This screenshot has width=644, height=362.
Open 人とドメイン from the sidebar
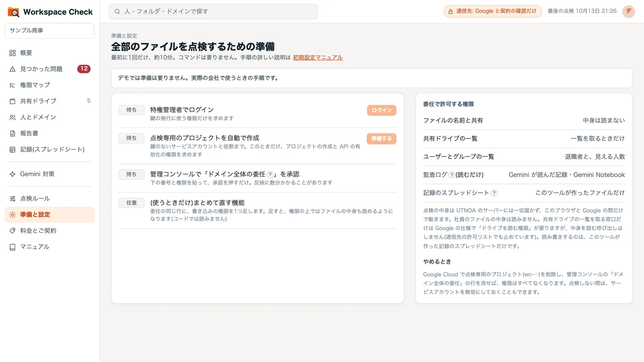tap(50, 117)
